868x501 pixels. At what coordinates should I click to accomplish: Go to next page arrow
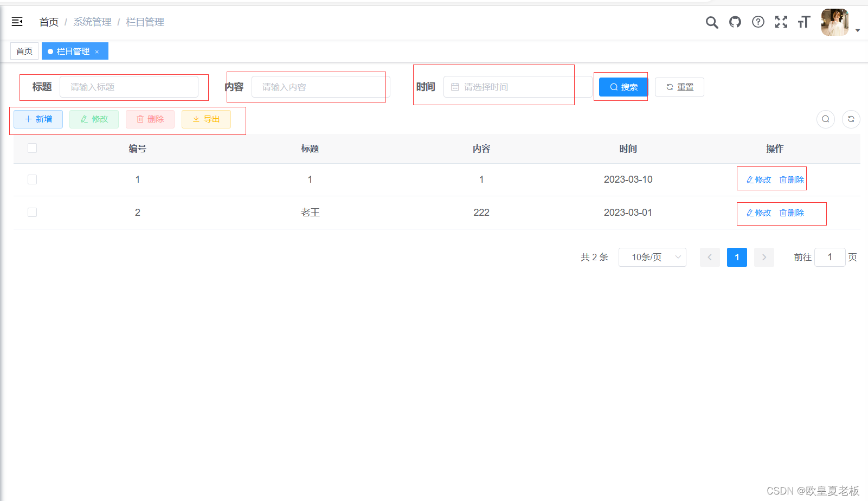[764, 257]
